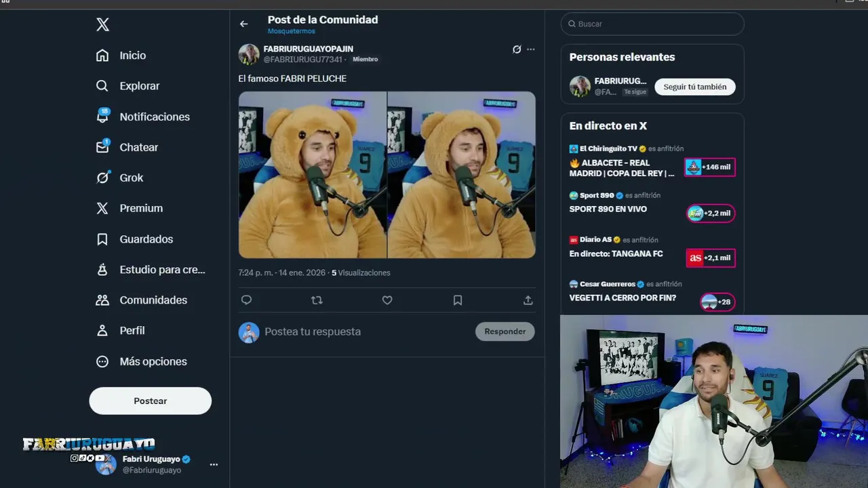Image resolution: width=868 pixels, height=488 pixels.
Task: Click the share icon under the post
Action: pyautogui.click(x=528, y=300)
